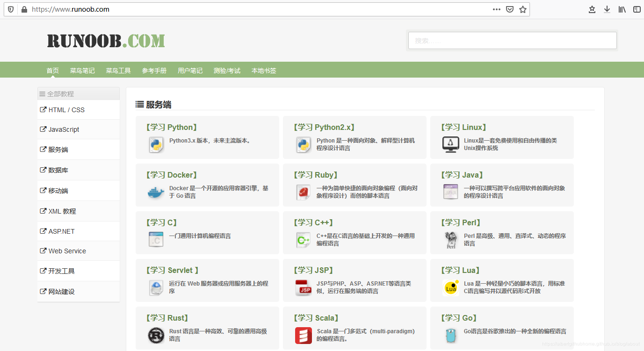Click the Ruby gem icon
Screen dimensions: 644x351
click(304, 192)
